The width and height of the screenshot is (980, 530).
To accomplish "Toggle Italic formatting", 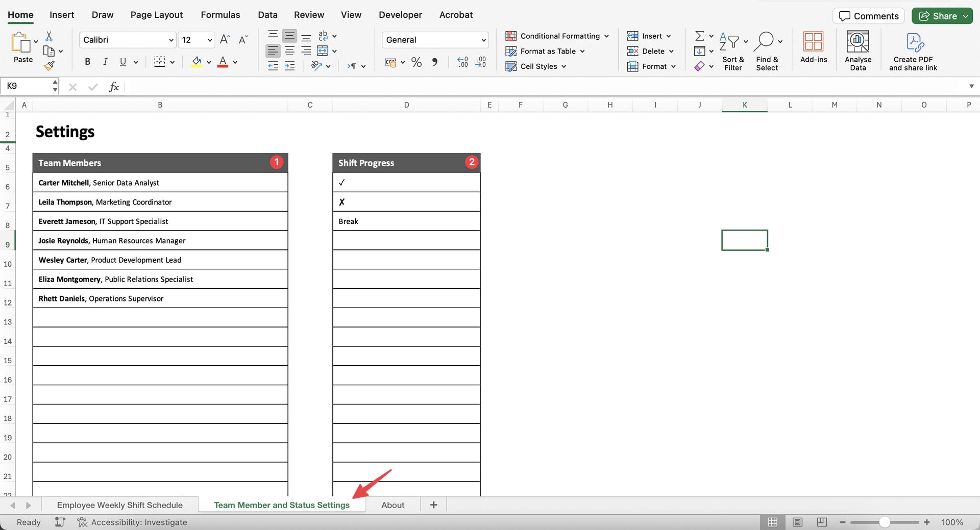I will (105, 62).
